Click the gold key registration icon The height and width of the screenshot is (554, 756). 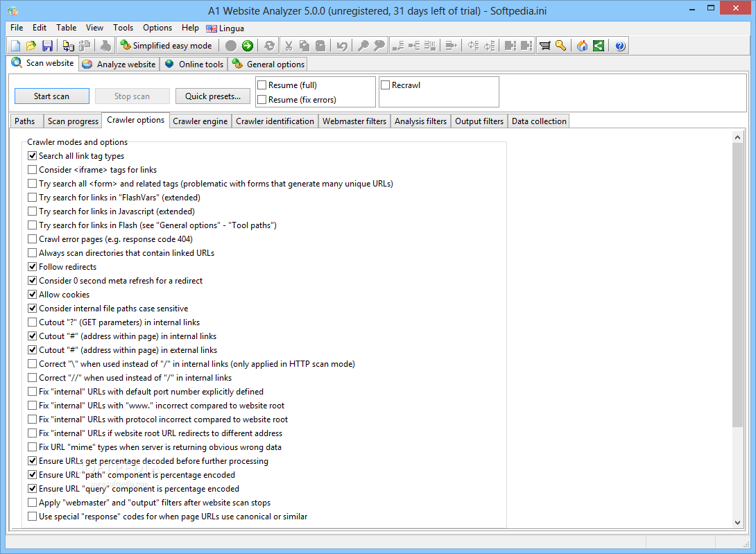(560, 46)
